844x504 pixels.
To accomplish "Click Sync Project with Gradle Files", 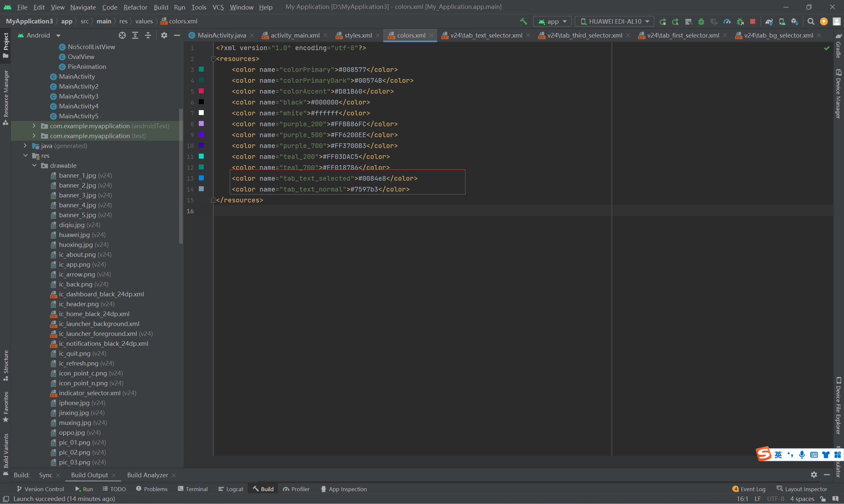I will coord(769,21).
